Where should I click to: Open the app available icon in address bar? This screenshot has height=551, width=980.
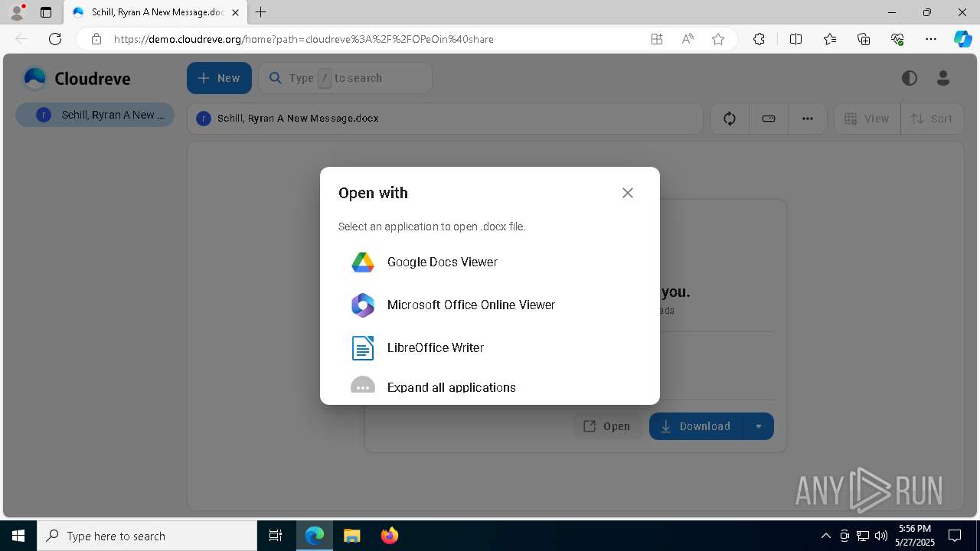point(657,39)
